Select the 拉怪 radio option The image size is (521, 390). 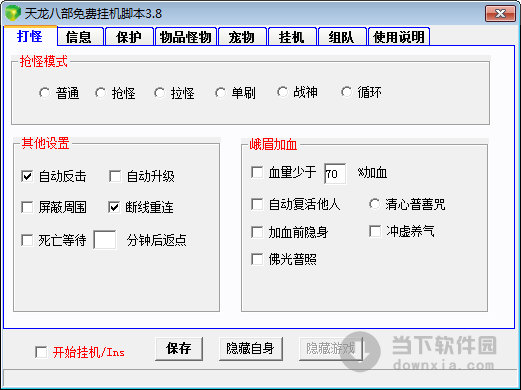(159, 93)
